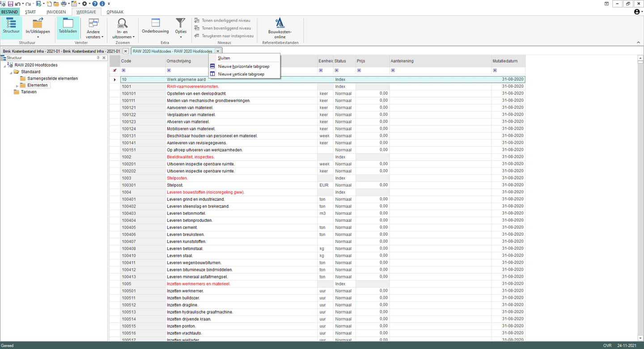The image size is (644, 349).
Task: Switch to the START ribbon tab
Action: pyautogui.click(x=30, y=12)
